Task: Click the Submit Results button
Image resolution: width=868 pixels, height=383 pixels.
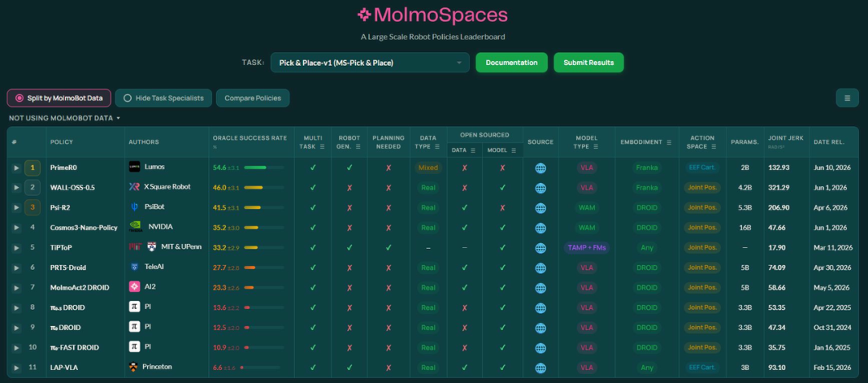Action: click(x=588, y=63)
